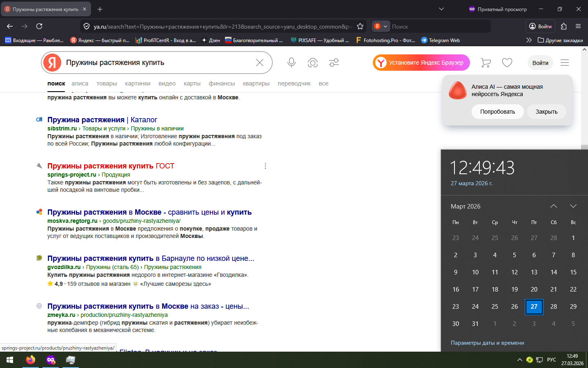This screenshot has height=368, width=588.
Task: Bookmark this page with the star icon
Action: point(360,26)
